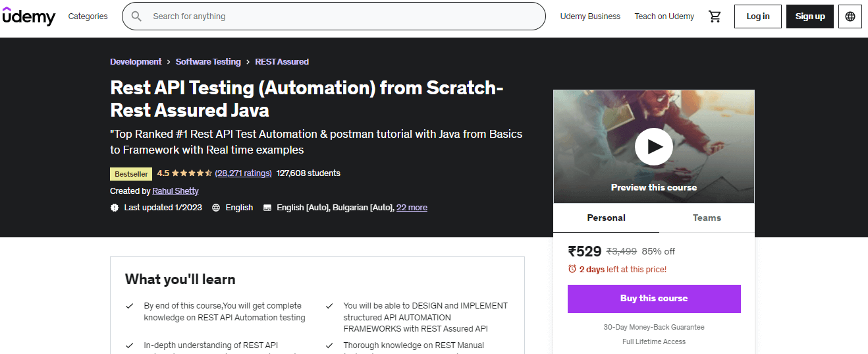The width and height of the screenshot is (868, 354).
Task: Go to Software Testing breadcrumb
Action: [208, 61]
